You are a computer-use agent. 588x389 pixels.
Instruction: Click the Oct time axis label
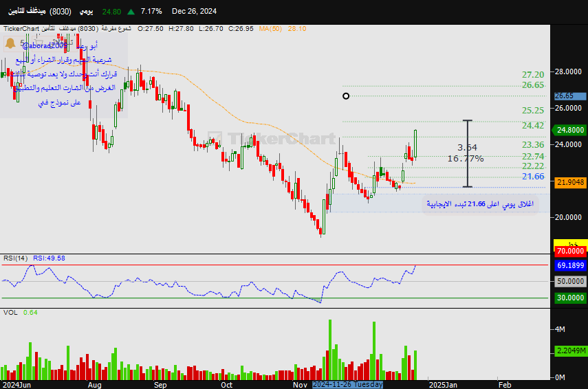(226, 385)
